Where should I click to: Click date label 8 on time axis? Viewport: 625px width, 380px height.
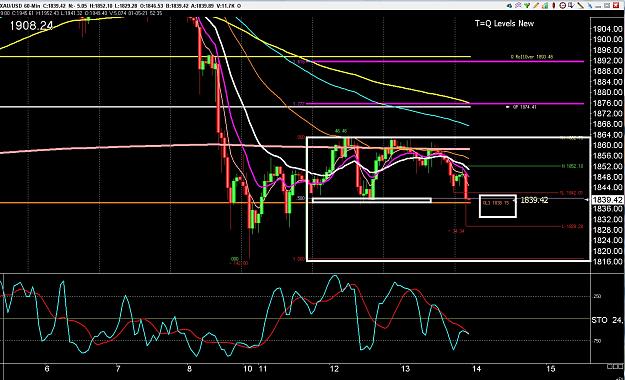189,369
